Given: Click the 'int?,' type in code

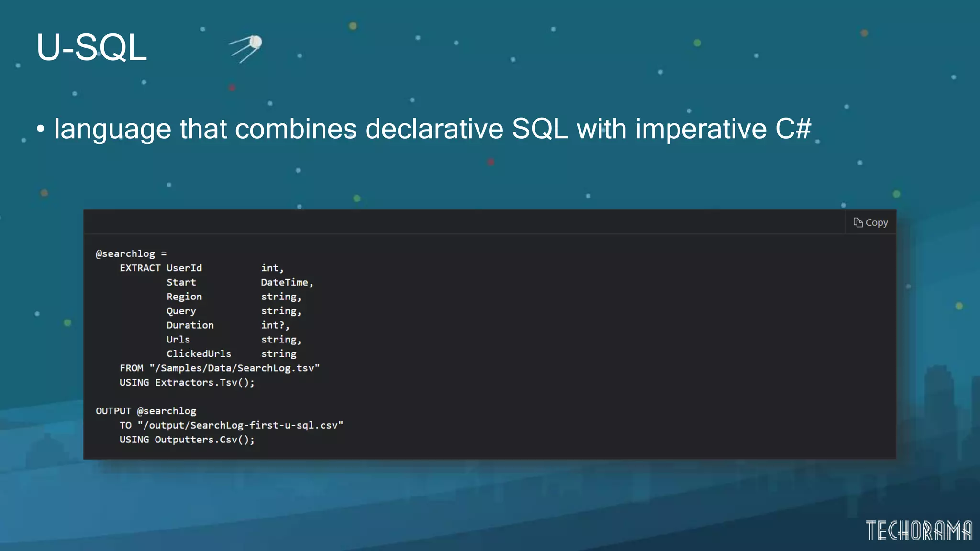Looking at the screenshot, I should tap(275, 325).
